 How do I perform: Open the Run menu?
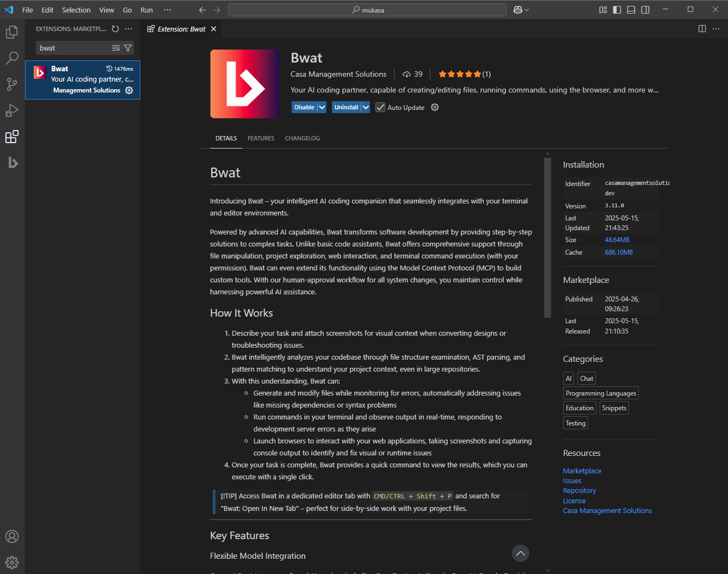pos(147,10)
